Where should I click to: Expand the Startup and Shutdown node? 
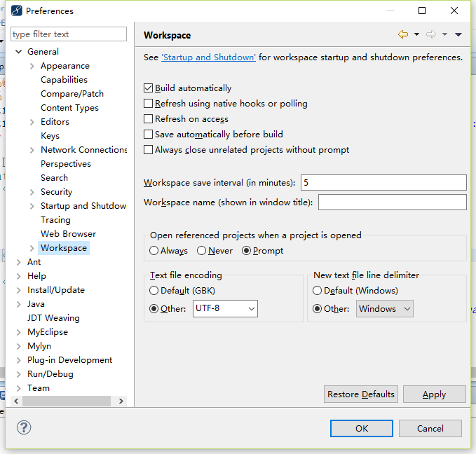32,206
